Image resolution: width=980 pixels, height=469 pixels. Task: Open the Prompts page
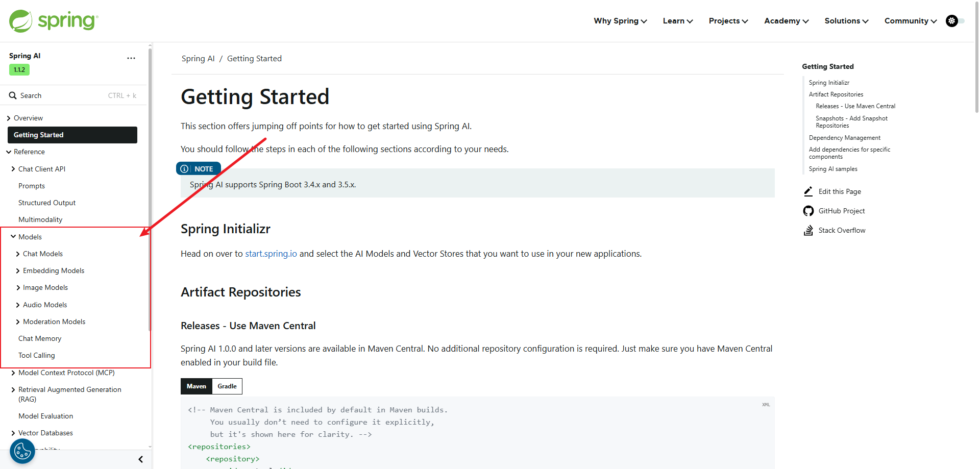(x=32, y=186)
